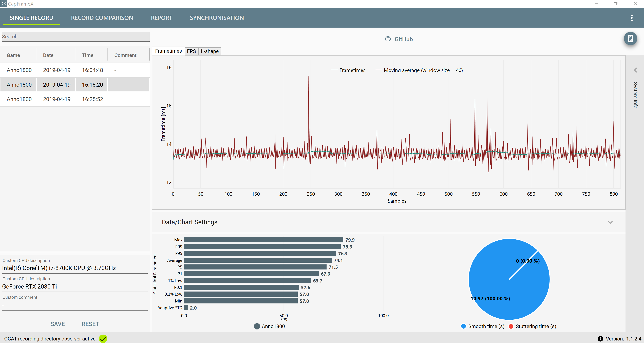Click the Stuttering time legend item
This screenshot has height=343, width=644.
pyautogui.click(x=532, y=326)
